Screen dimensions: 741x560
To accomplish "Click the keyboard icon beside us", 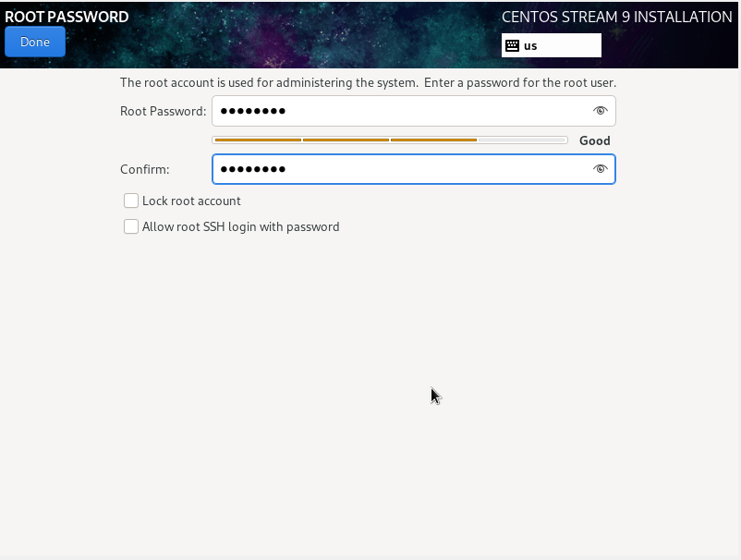I will pos(512,45).
